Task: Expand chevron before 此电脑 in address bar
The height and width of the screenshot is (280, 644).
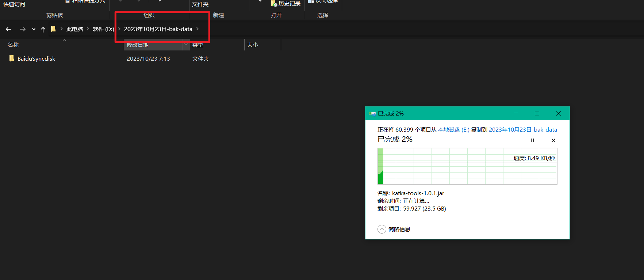Action: click(61, 29)
